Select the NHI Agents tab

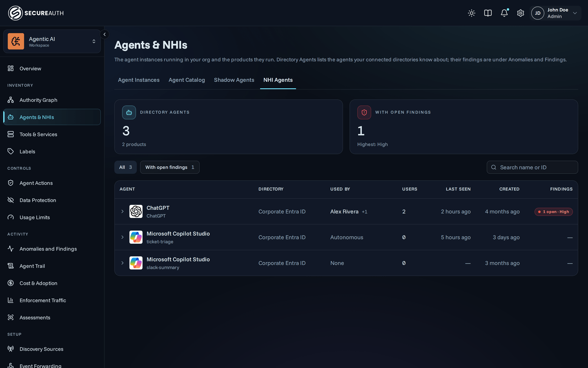tap(278, 80)
